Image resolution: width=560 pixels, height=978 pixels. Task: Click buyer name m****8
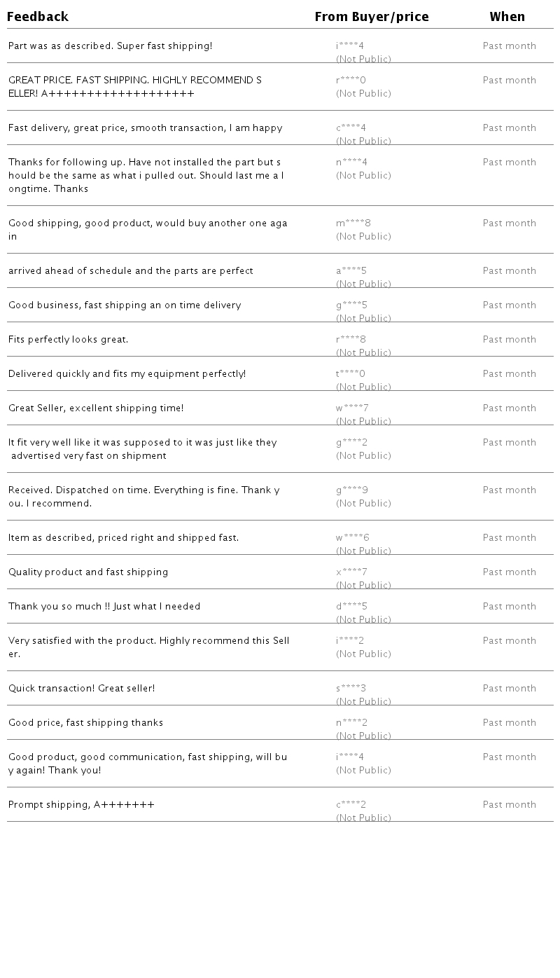[353, 223]
